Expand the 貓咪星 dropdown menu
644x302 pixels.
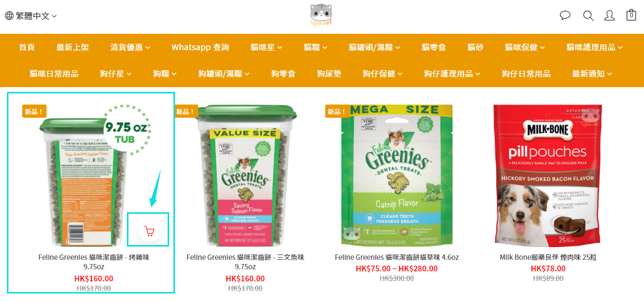click(x=266, y=48)
